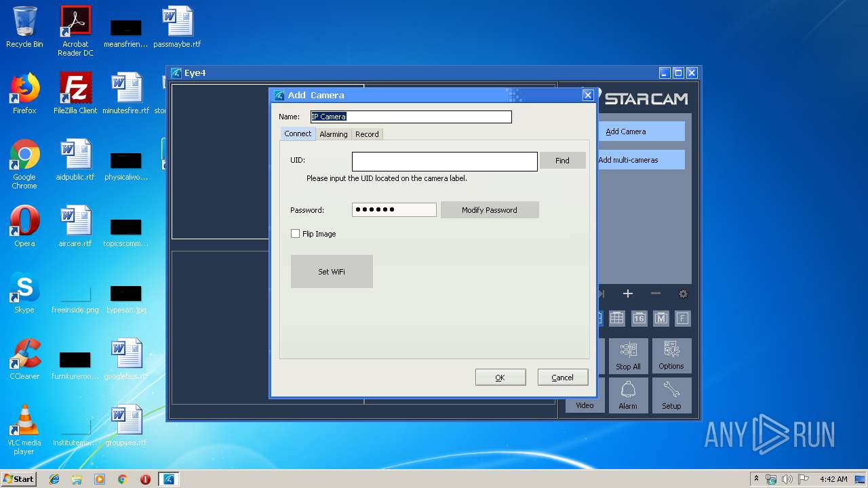
Task: Select the 16-view layout icon in Eye4
Action: pyautogui.click(x=639, y=318)
